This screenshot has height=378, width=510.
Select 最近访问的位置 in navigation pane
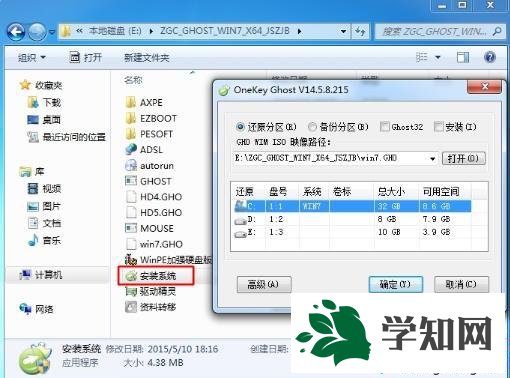66,137
